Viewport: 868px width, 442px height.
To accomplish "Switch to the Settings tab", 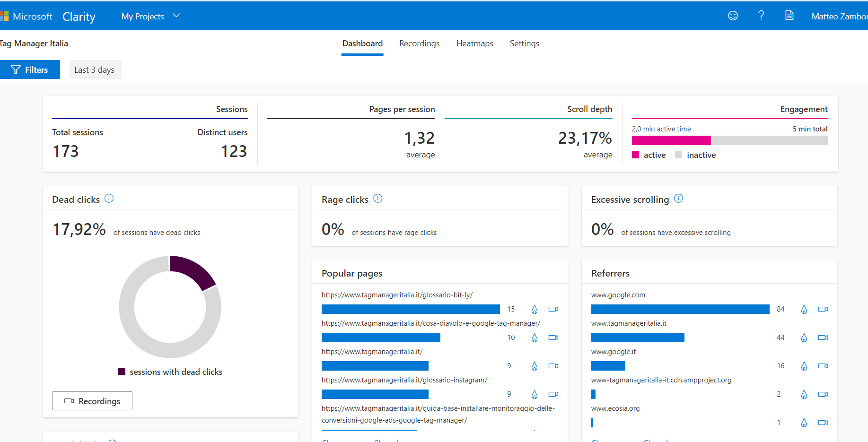I will tap(524, 43).
